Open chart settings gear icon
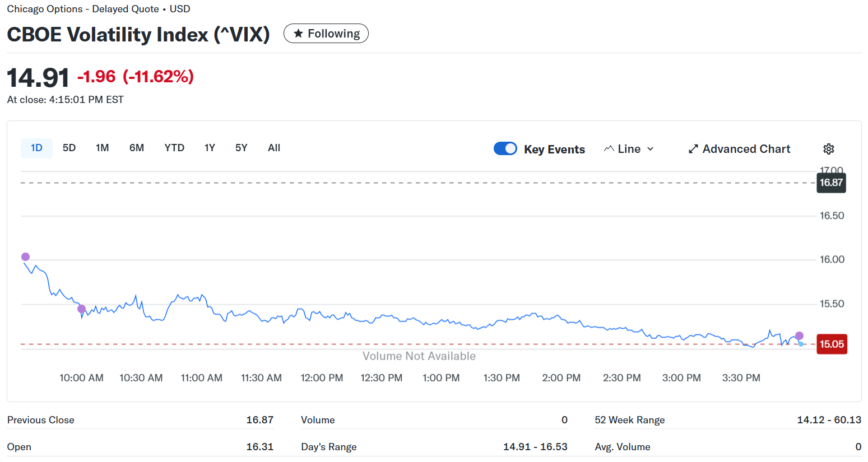 [x=829, y=149]
